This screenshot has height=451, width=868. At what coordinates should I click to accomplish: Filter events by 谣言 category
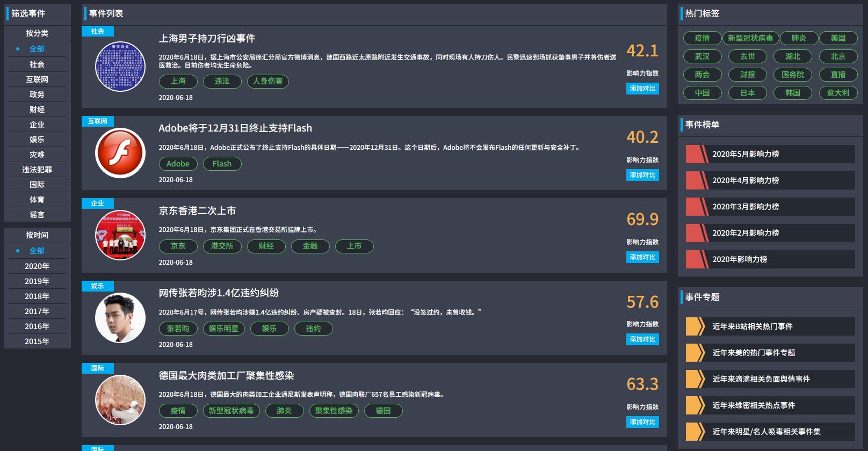click(x=37, y=215)
